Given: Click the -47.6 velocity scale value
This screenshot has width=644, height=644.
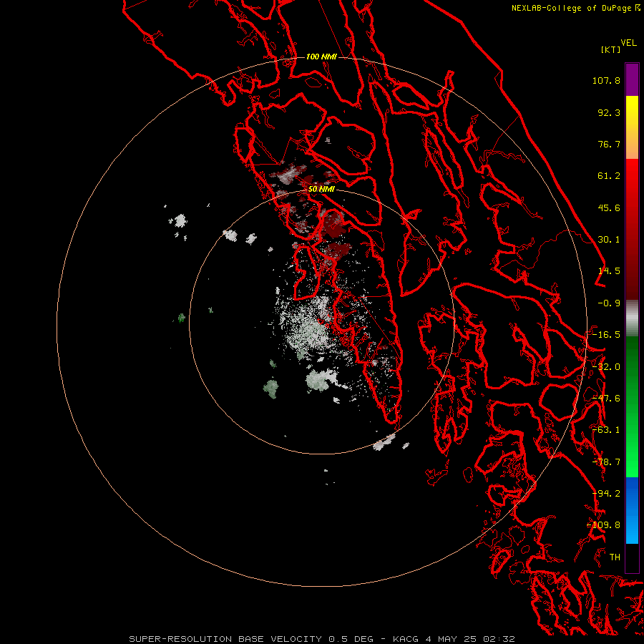Looking at the screenshot, I should 606,399.
